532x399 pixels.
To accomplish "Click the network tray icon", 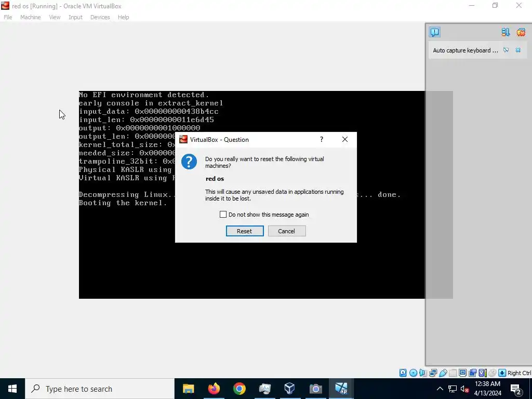I will pos(453,389).
